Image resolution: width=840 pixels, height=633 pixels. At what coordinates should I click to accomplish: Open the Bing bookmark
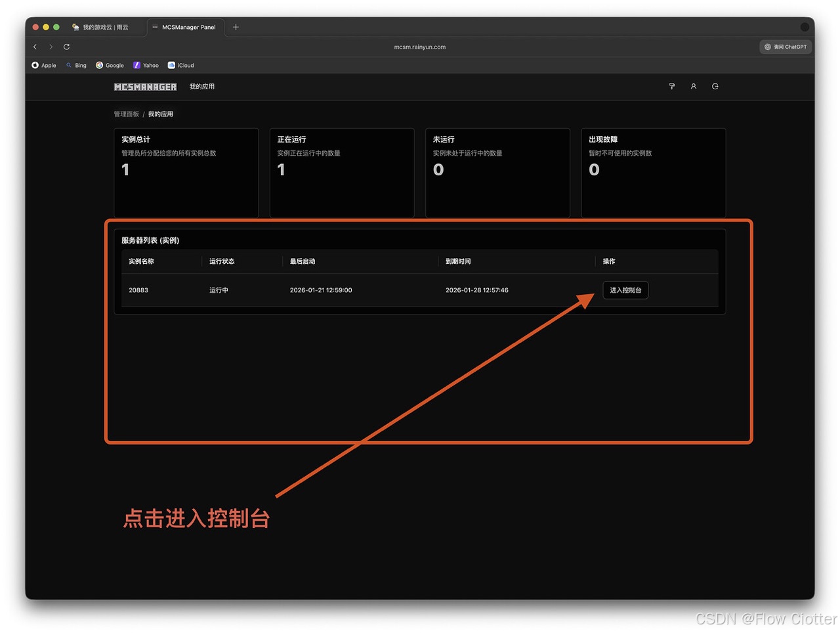click(76, 65)
